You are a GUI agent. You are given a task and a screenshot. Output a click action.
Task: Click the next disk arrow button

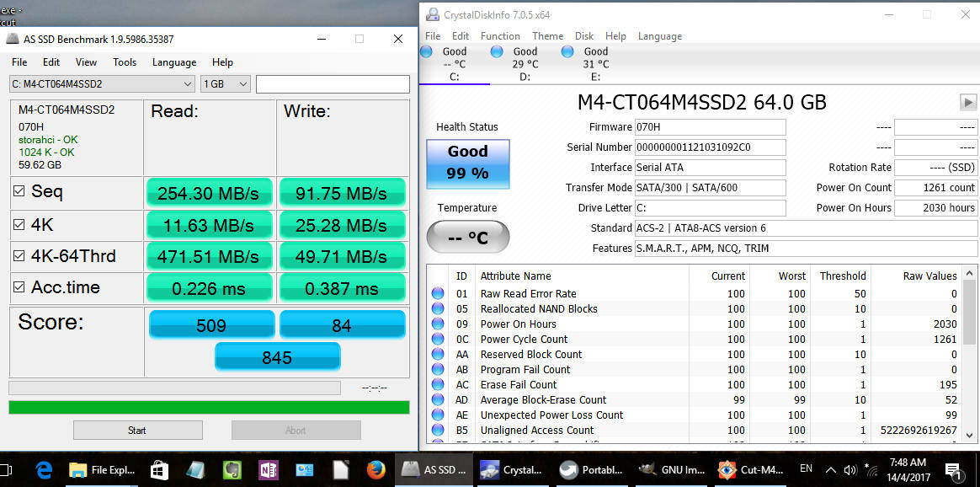pyautogui.click(x=968, y=102)
